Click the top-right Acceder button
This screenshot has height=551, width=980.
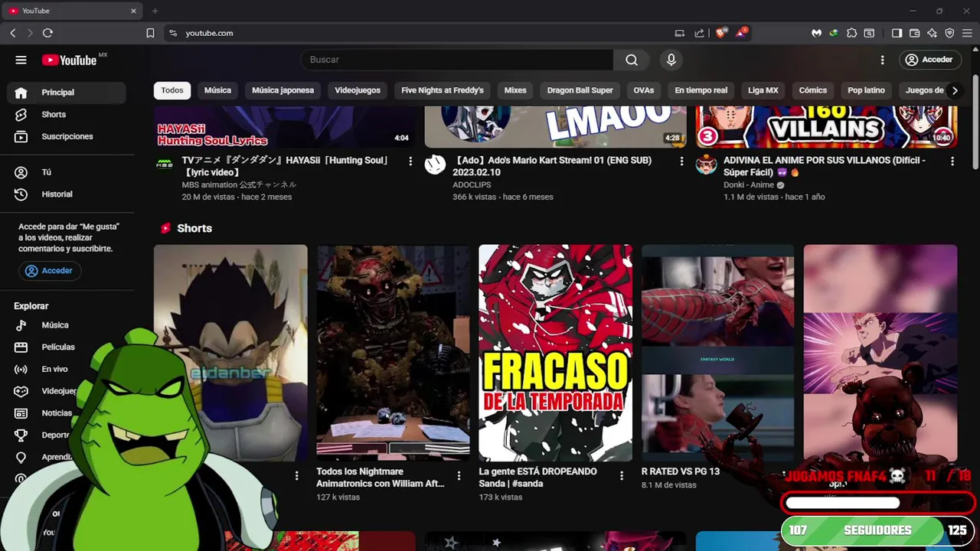click(x=928, y=60)
